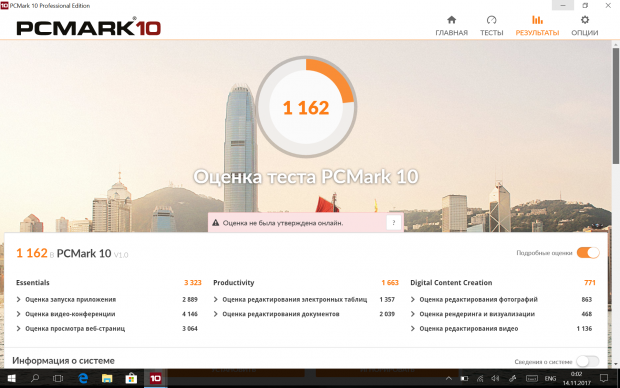The image size is (620, 388).
Task: Expand Оценка видео-конференции details
Action: 107,314
